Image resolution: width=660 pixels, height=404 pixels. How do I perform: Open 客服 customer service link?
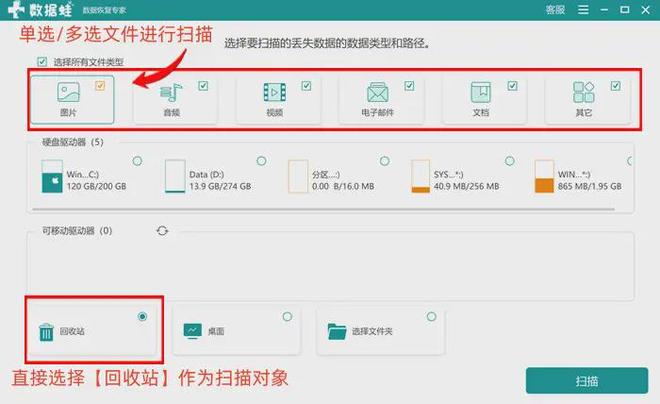[x=555, y=10]
